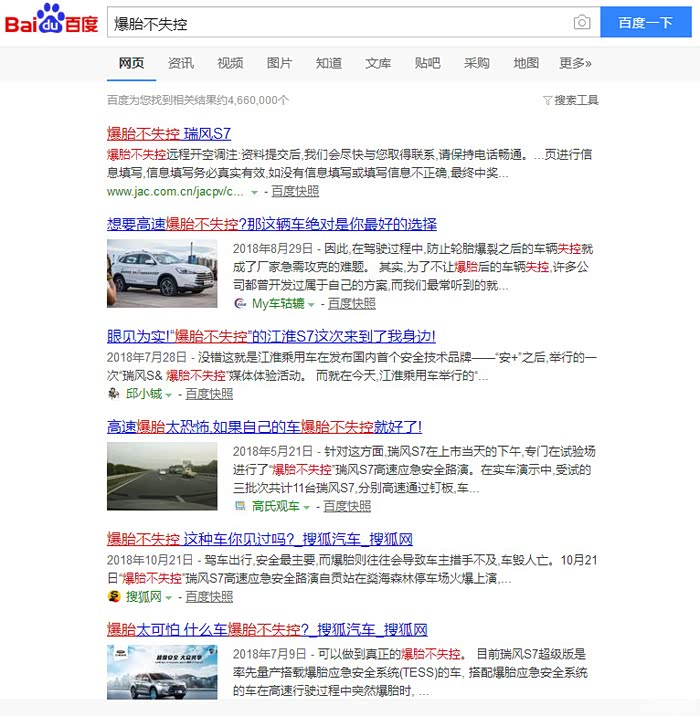Open the 更多» tab menu
700x716 pixels.
click(575, 63)
